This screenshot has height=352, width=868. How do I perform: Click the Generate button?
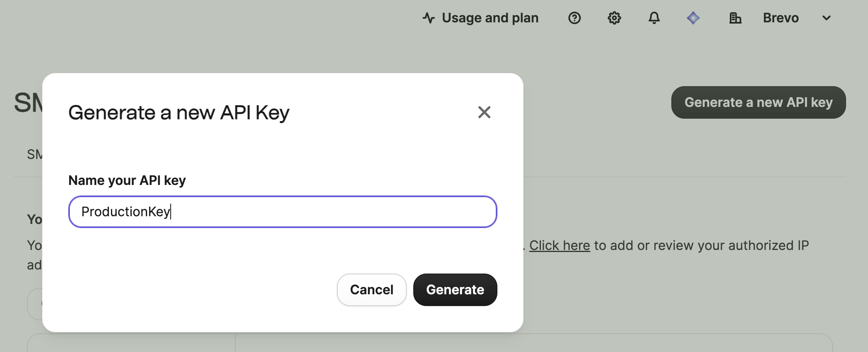(x=455, y=289)
